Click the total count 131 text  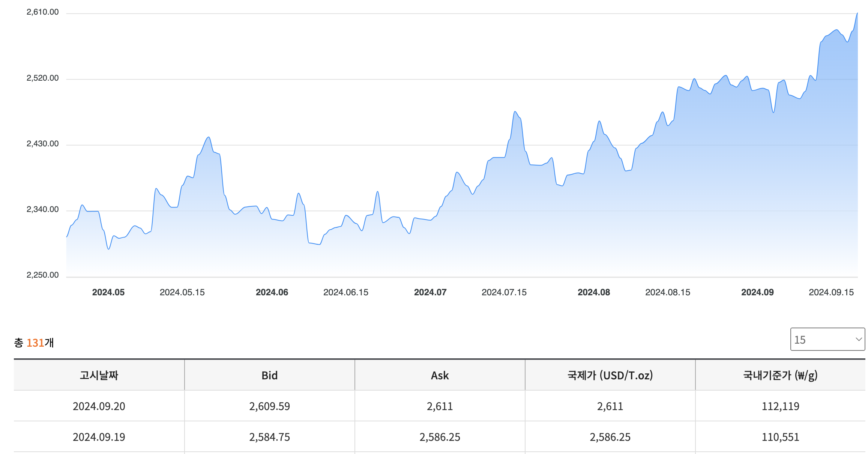click(x=35, y=343)
